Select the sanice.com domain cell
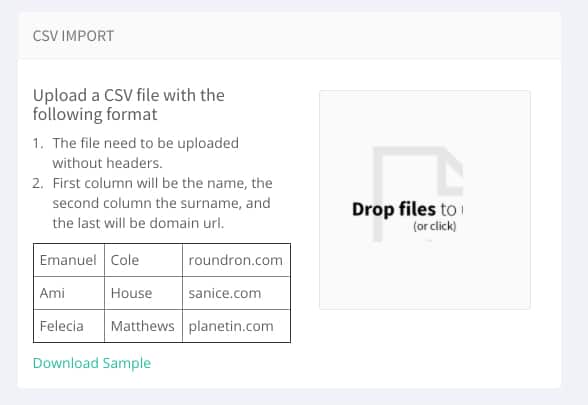The image size is (588, 405). (236, 293)
